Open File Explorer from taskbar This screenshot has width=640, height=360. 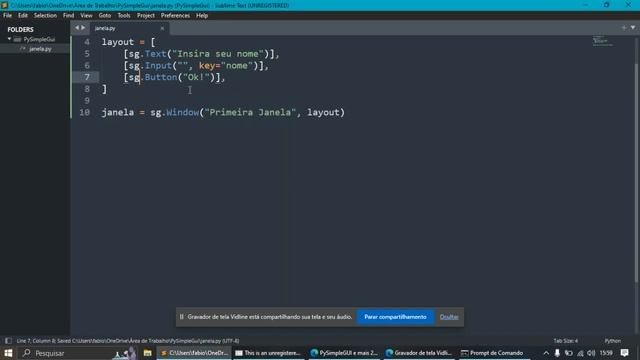click(x=147, y=353)
